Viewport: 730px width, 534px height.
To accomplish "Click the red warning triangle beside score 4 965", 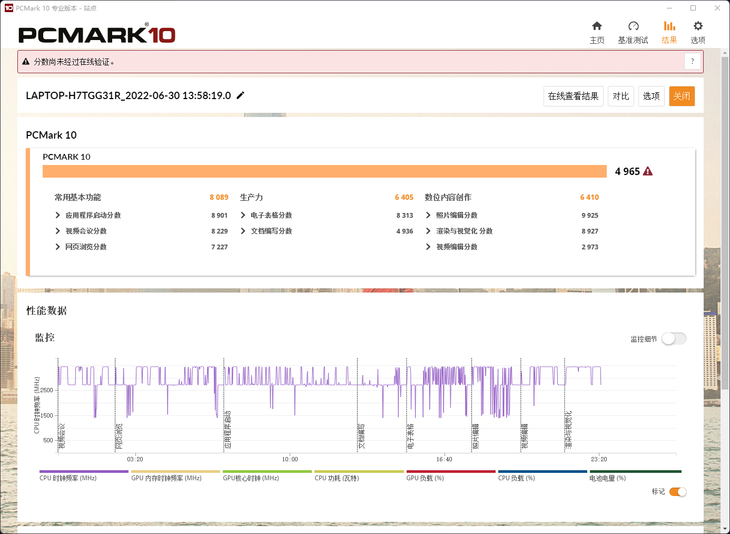I will (648, 172).
